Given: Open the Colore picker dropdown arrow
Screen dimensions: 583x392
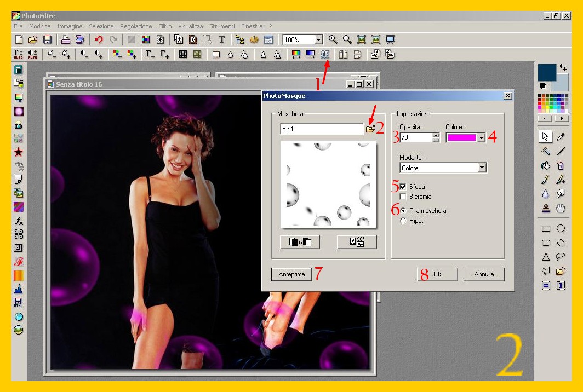Looking at the screenshot, I should click(482, 138).
